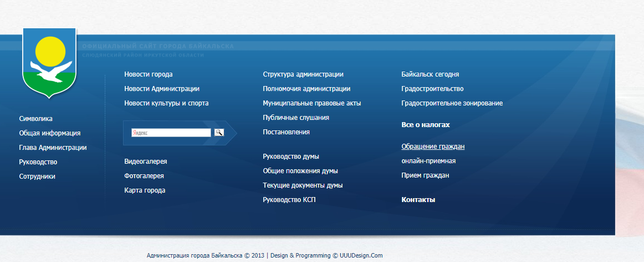Open Структура администрации link
The height and width of the screenshot is (262, 644).
[x=303, y=74]
